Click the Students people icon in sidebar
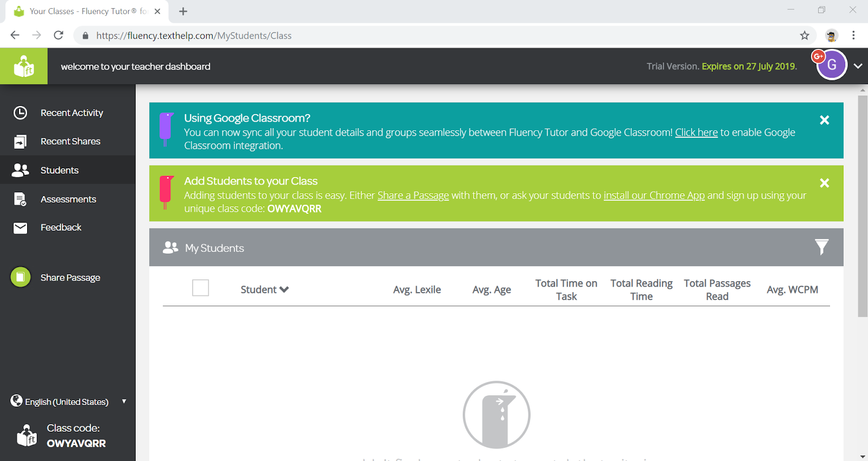 [20, 170]
